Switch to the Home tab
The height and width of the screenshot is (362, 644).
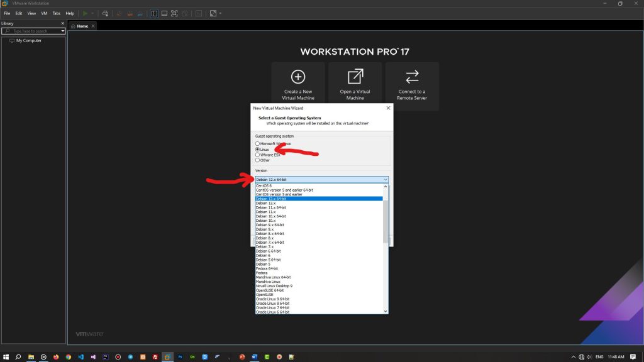point(81,26)
